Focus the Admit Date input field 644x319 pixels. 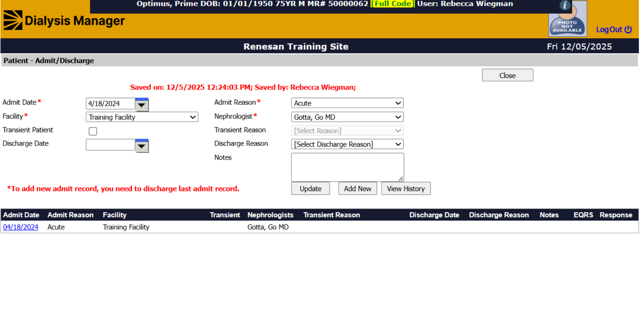pos(110,104)
